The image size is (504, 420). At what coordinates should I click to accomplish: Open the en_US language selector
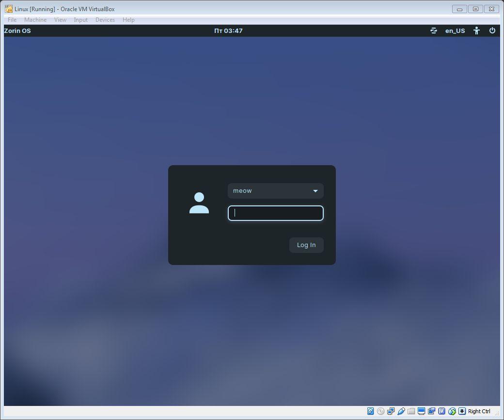455,31
